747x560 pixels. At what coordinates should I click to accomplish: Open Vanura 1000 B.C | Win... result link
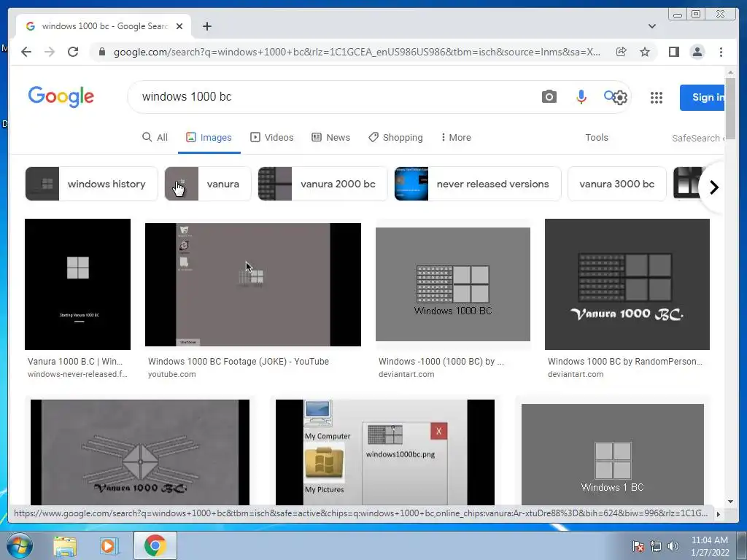pyautogui.click(x=75, y=362)
